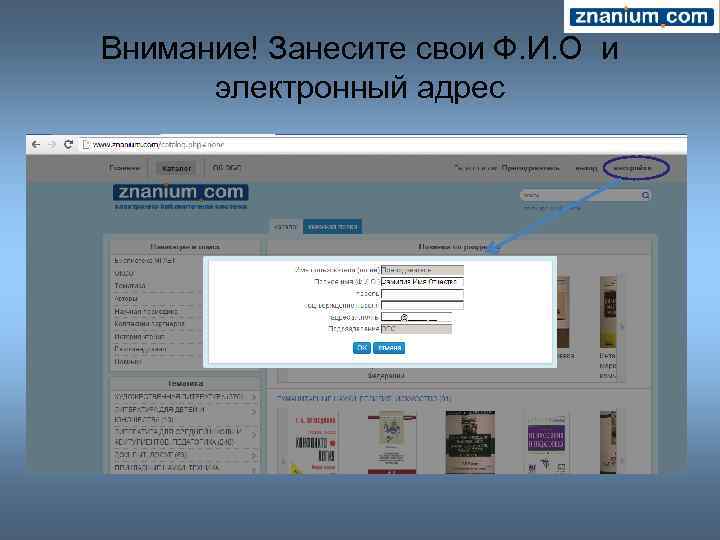Open the purple fourth book cover
Viewport: 720px width, 540px height.
click(547, 443)
